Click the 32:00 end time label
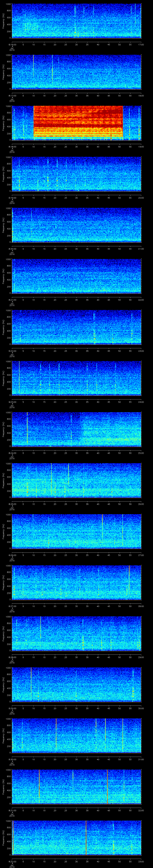The height and width of the screenshot is (868, 153). pyautogui.click(x=141, y=810)
